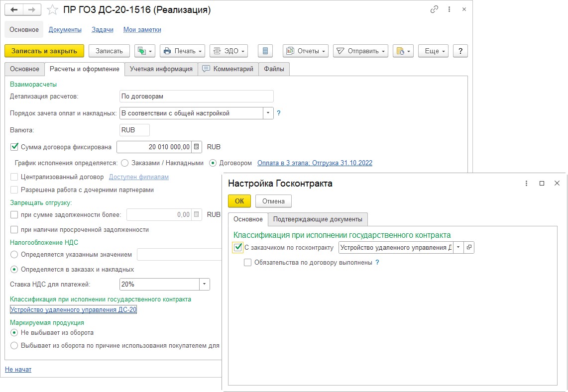Open the Еще dropdown menu
Image resolution: width=568 pixels, height=392 pixels.
(x=433, y=51)
